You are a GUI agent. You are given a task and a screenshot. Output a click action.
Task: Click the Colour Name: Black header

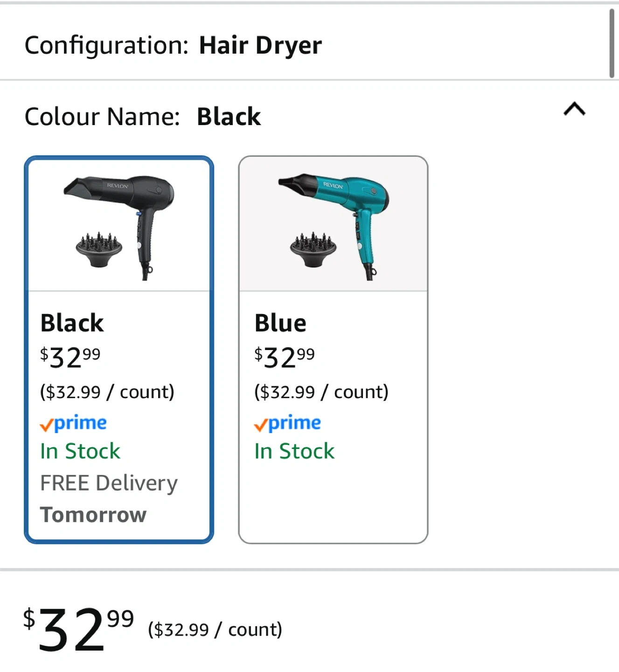point(142,117)
